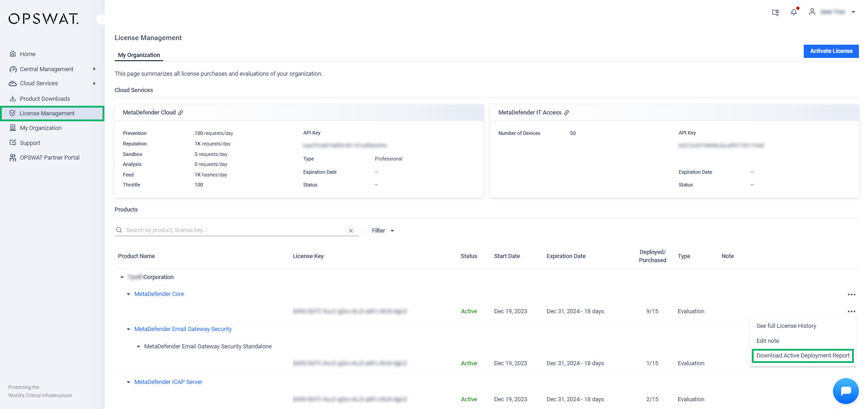Click the user profile icon
The image size is (868, 409).
point(812,12)
